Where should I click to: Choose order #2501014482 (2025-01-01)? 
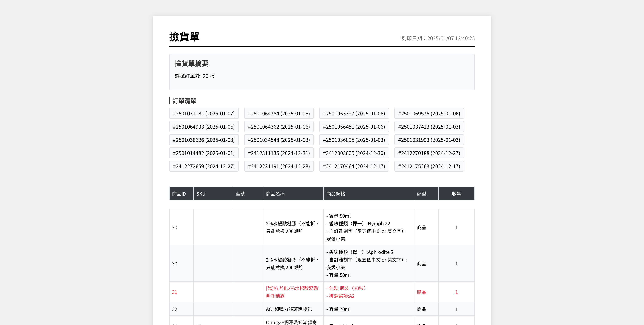pyautogui.click(x=204, y=153)
